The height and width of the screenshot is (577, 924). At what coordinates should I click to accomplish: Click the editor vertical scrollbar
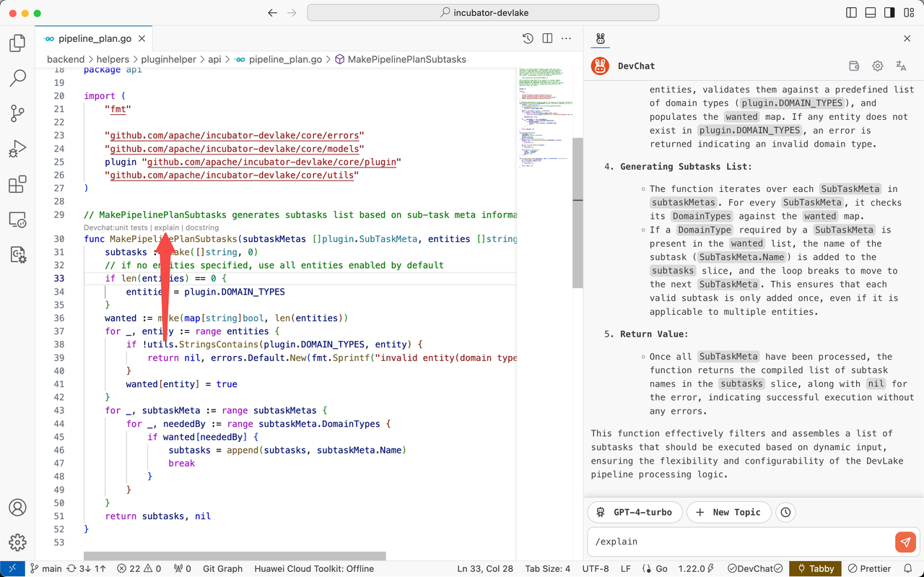coord(577,213)
